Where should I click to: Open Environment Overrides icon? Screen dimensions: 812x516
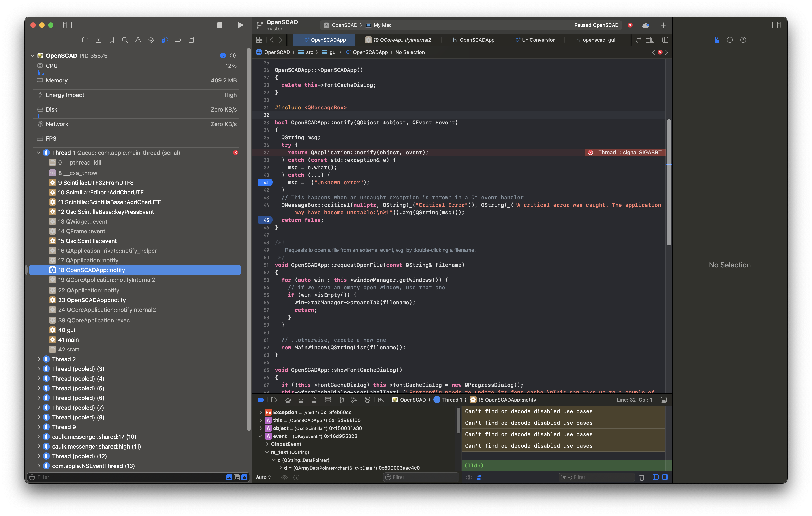(367, 400)
